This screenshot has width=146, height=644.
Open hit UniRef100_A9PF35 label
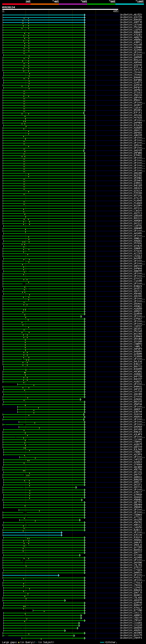[x=131, y=22]
